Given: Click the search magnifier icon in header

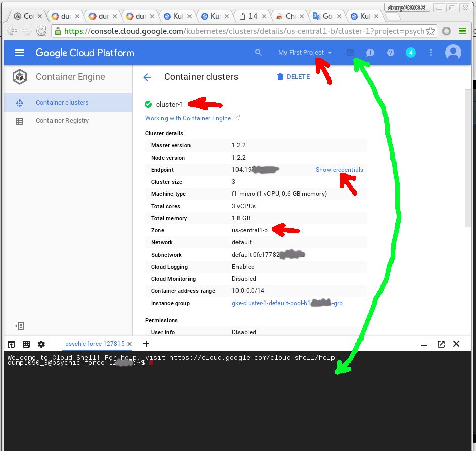Looking at the screenshot, I should point(258,53).
